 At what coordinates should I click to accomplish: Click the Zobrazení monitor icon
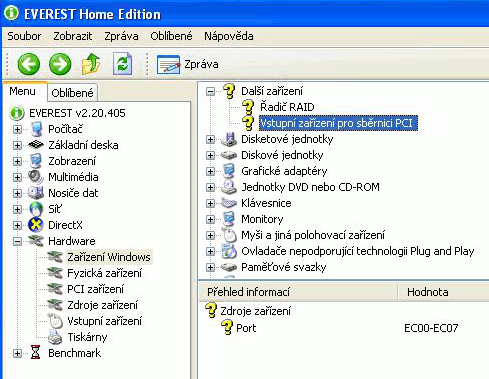(x=36, y=161)
